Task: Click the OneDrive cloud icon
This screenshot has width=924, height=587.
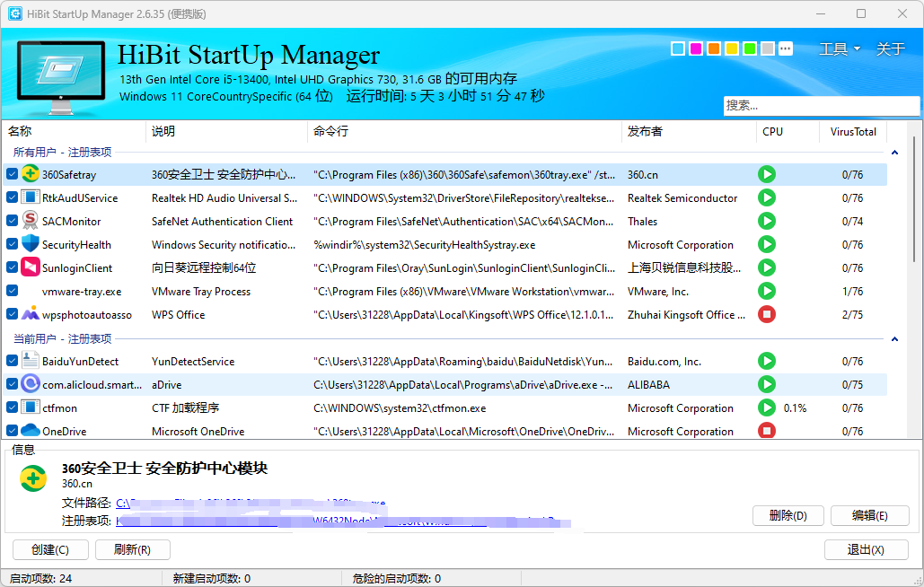Action: 30,431
